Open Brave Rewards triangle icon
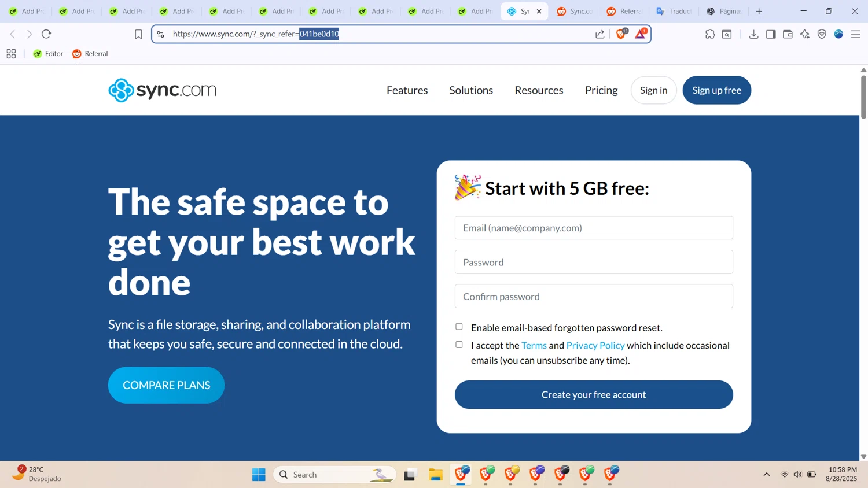The image size is (868, 488). click(x=641, y=34)
